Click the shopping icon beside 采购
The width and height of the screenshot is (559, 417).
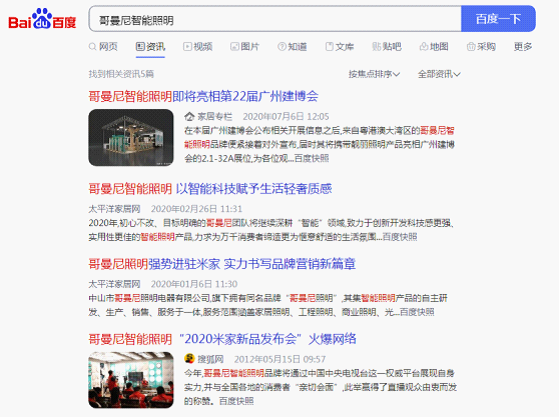click(x=471, y=46)
